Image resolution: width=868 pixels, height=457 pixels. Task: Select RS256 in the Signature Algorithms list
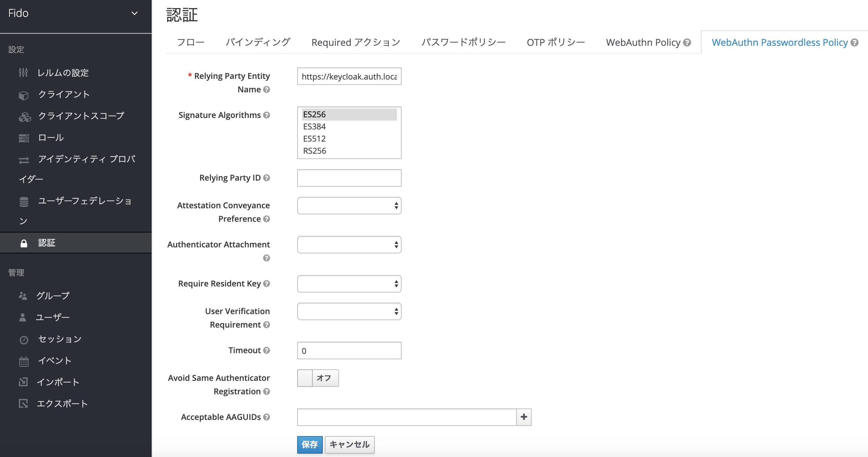coord(314,151)
